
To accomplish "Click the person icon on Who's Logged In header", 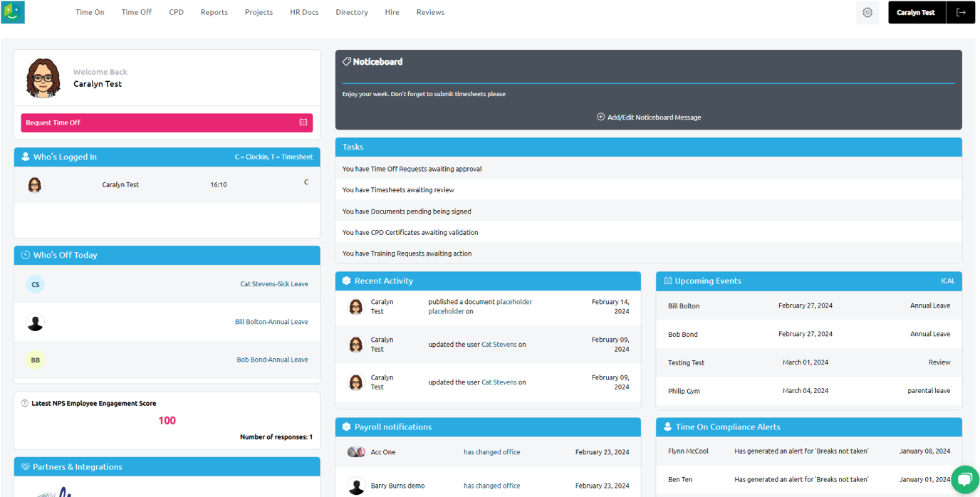I will [x=25, y=157].
